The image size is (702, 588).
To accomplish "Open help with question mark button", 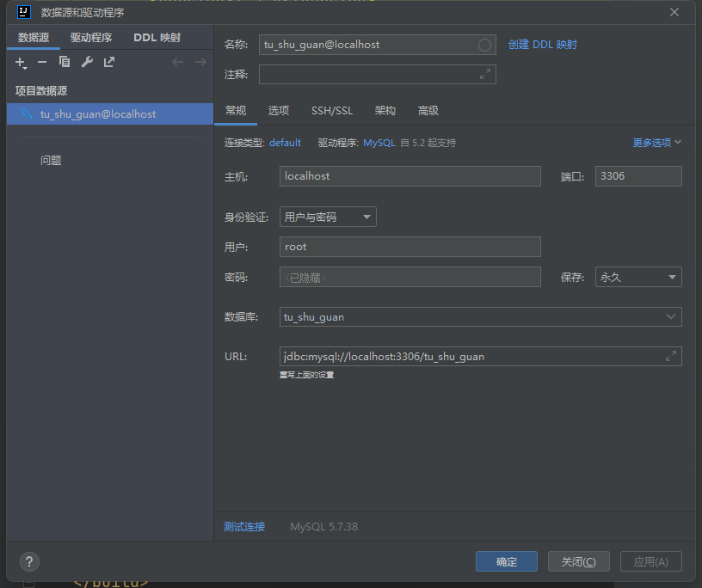I will pos(29,561).
